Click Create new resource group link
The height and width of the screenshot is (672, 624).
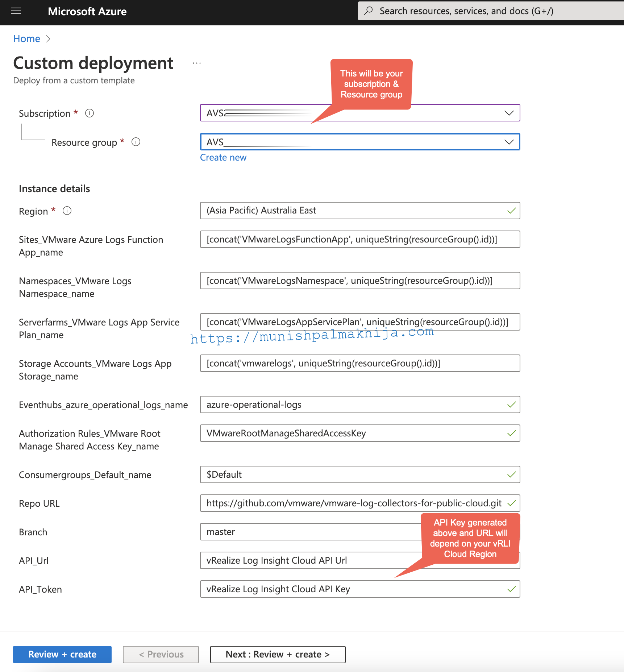tap(223, 157)
